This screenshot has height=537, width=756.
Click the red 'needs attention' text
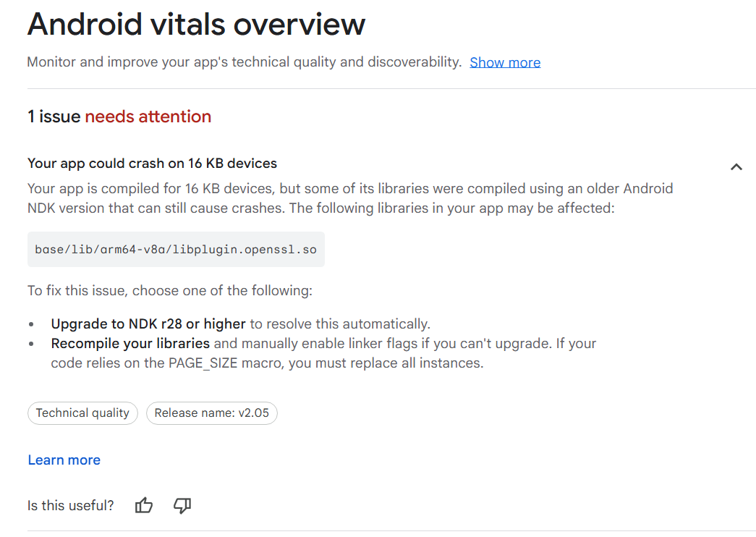[148, 117]
